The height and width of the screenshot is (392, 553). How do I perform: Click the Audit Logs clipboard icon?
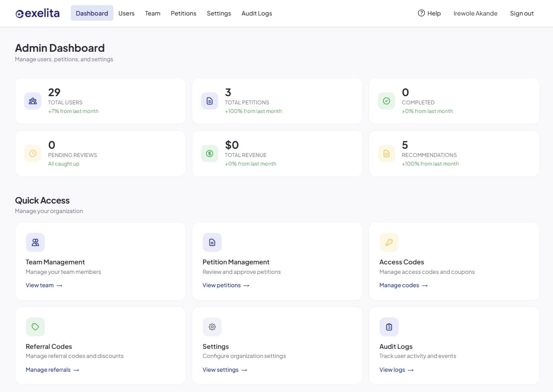389,326
